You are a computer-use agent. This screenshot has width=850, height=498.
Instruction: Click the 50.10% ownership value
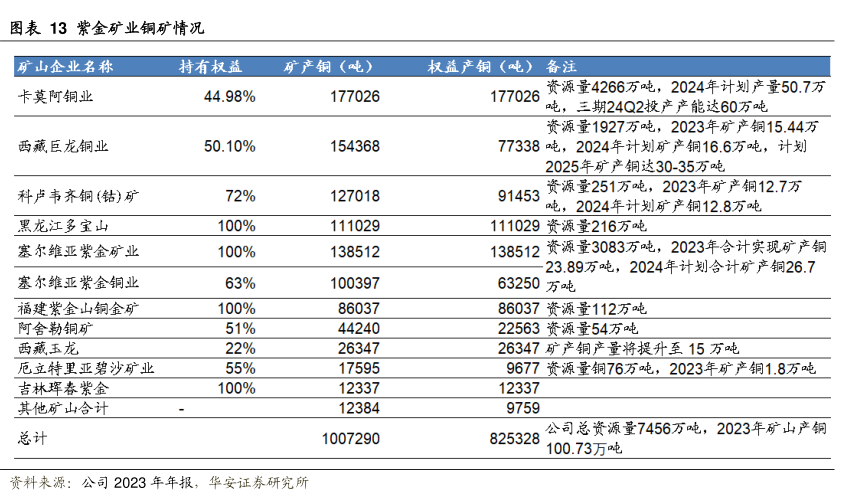[x=229, y=146]
